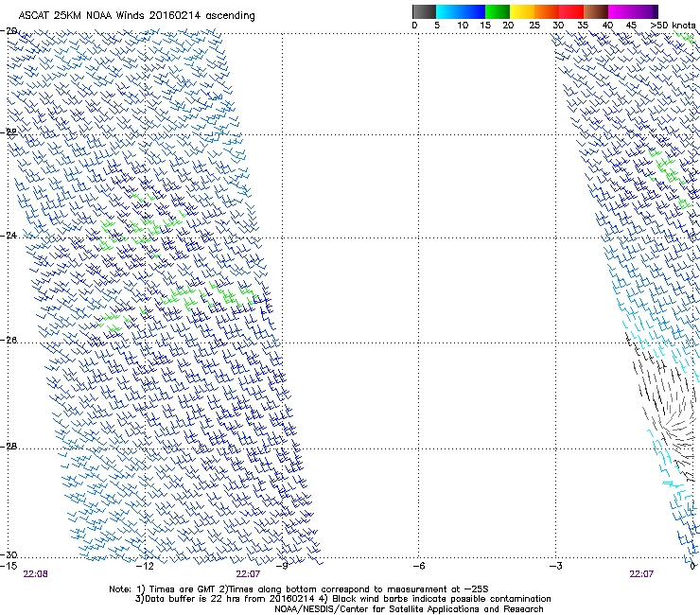This screenshot has height=615, width=700.
Task: Click the cyan-to-blue 5-15 knots band
Action: click(x=461, y=11)
